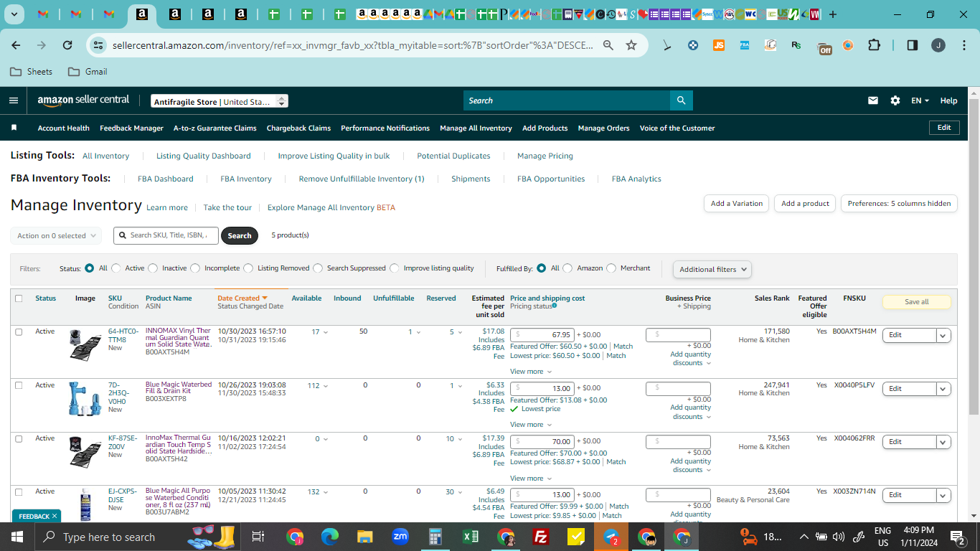Check the box for SKU KF-87SE-Z00V
The height and width of the screenshot is (551, 980).
pyautogui.click(x=19, y=438)
